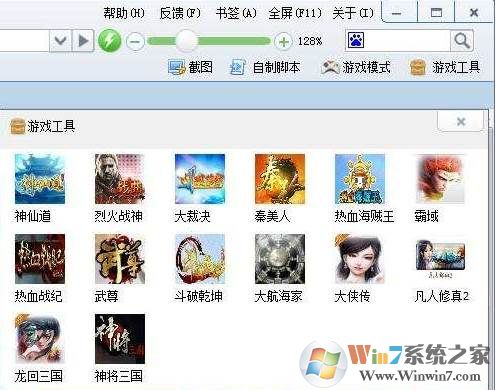Click inside the search input field
The image size is (497, 390).
coord(407,41)
